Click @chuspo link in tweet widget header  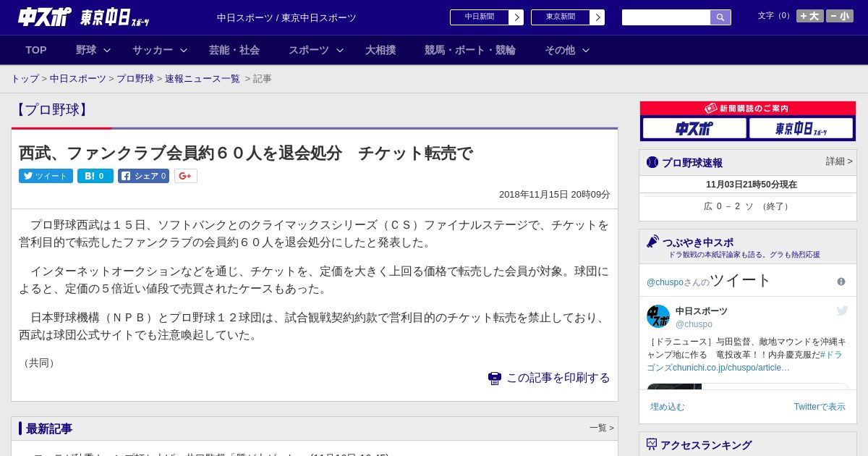pos(664,282)
